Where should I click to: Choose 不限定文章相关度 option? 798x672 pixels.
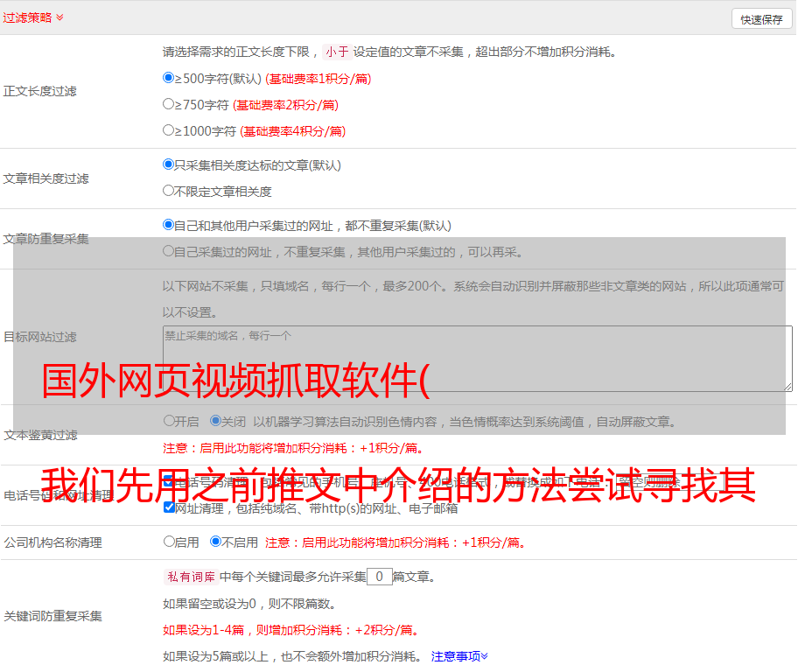(169, 191)
